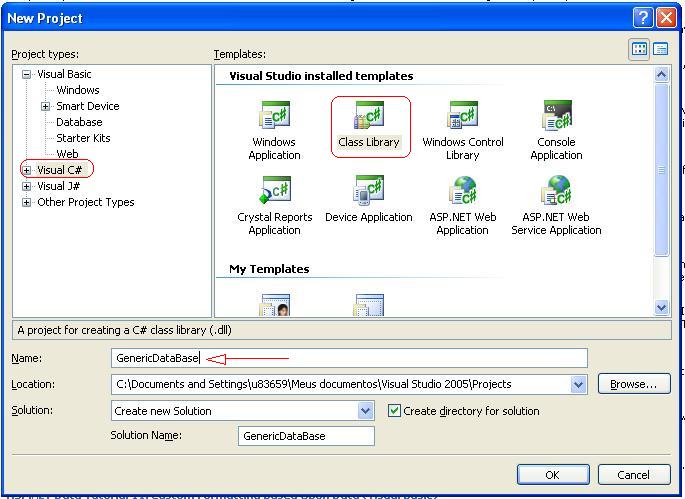This screenshot has width=685, height=499.
Task: Select Web project type
Action: click(x=67, y=154)
